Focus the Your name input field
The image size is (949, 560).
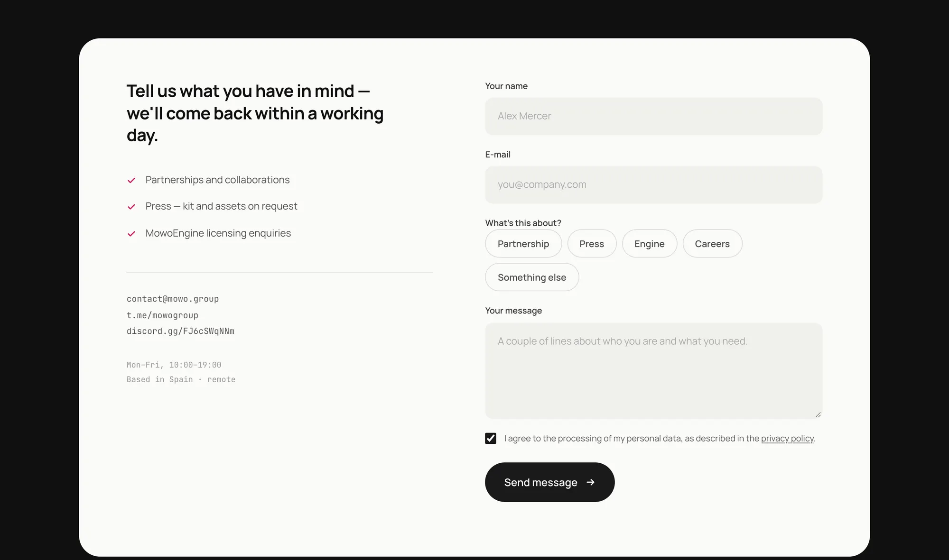point(654,116)
